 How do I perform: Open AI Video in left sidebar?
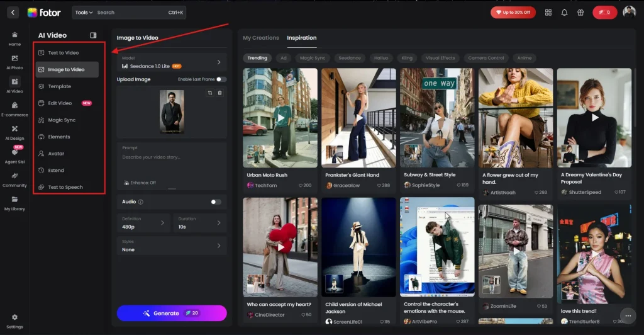14,86
